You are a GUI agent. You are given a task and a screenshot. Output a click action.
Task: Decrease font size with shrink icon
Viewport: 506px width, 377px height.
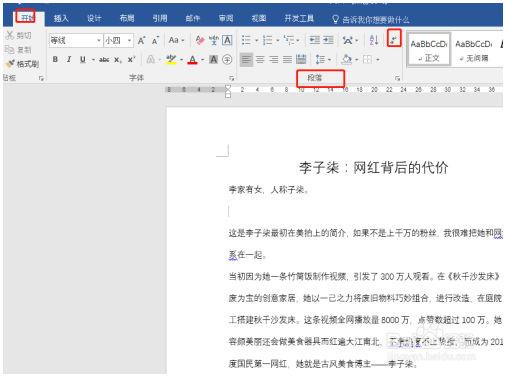point(155,41)
